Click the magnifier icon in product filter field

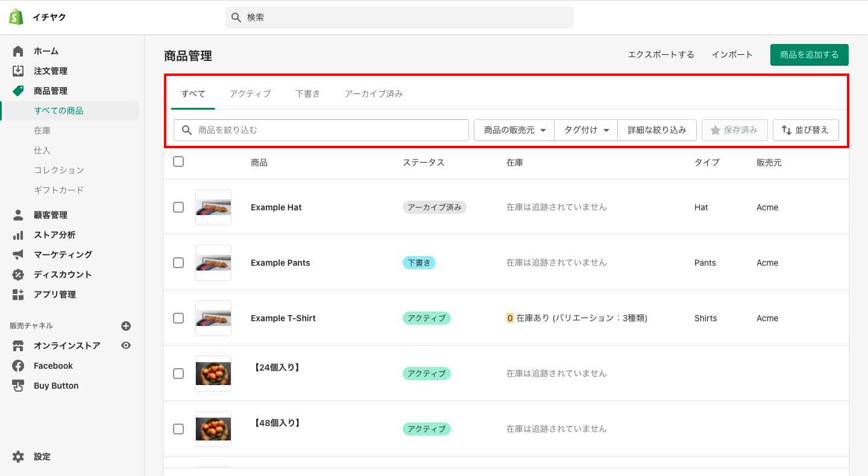coord(187,130)
